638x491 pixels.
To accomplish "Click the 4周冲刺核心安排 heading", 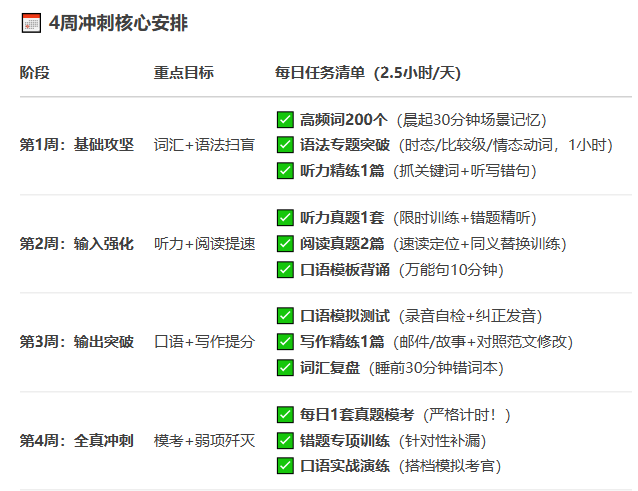I will tap(118, 23).
